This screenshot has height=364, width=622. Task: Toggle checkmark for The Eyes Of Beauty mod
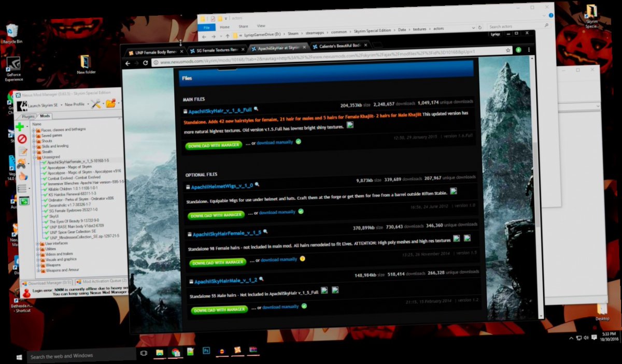pyautogui.click(x=47, y=222)
